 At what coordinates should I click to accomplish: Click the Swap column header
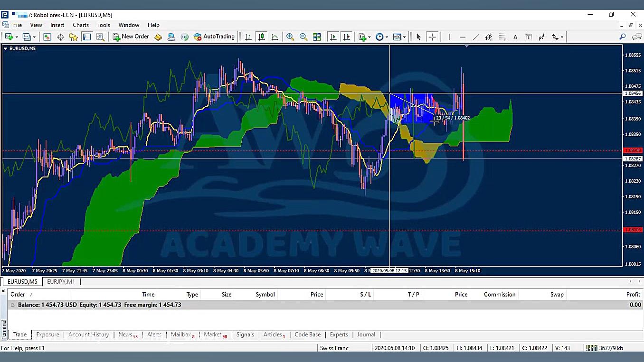tap(557, 295)
